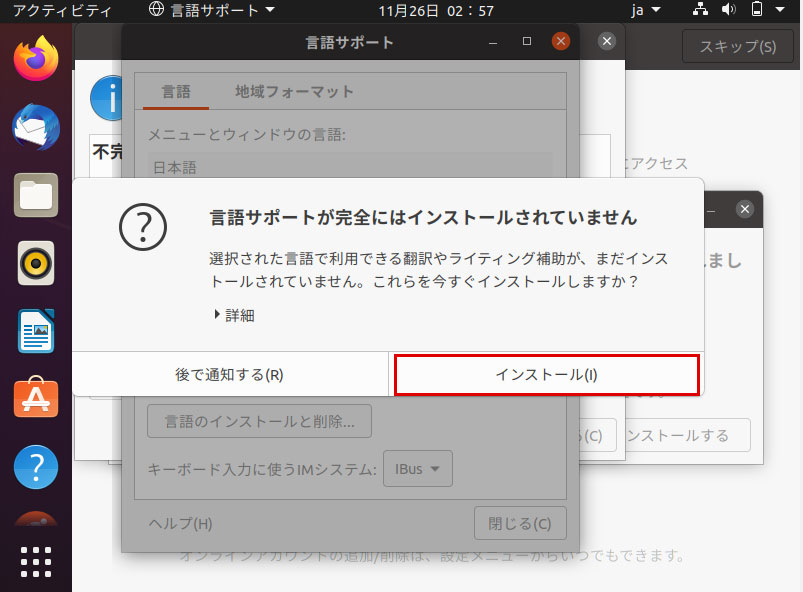
Task: Click 言語のインストールと削除... button
Action: click(x=259, y=421)
